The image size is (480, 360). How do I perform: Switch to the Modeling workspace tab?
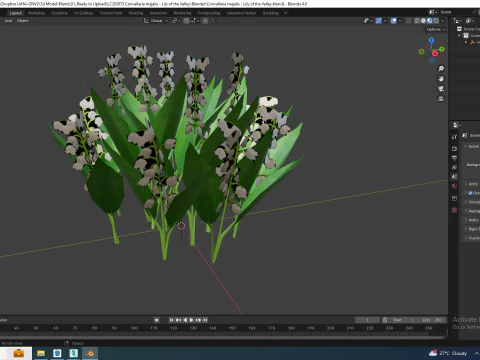(x=36, y=13)
